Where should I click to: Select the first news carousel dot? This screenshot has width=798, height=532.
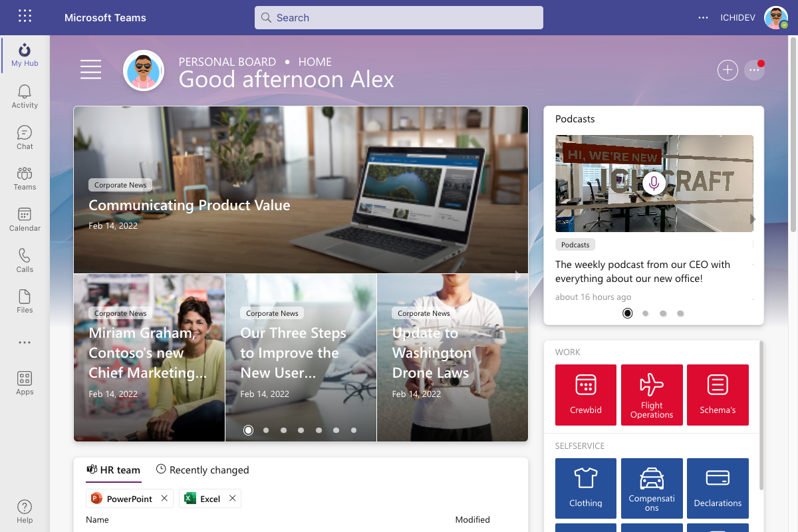(249, 430)
